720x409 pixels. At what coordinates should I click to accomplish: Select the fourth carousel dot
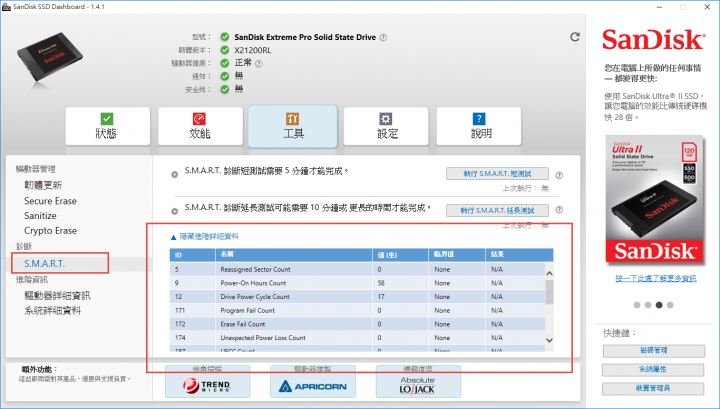coord(670,305)
